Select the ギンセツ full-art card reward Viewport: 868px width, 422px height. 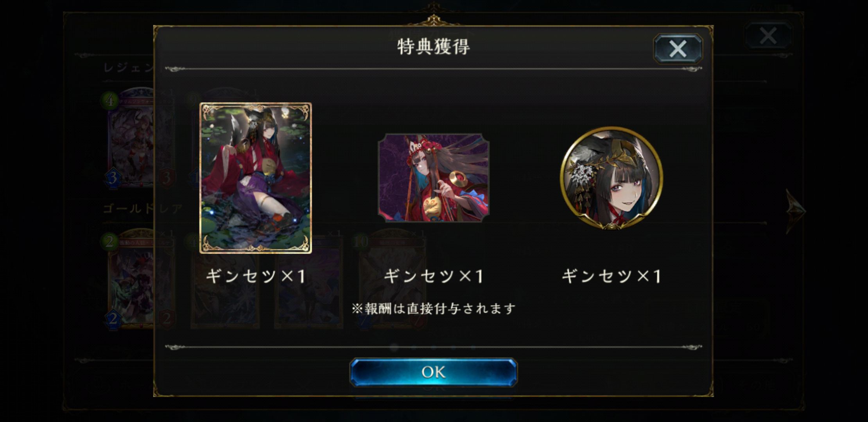pos(256,178)
